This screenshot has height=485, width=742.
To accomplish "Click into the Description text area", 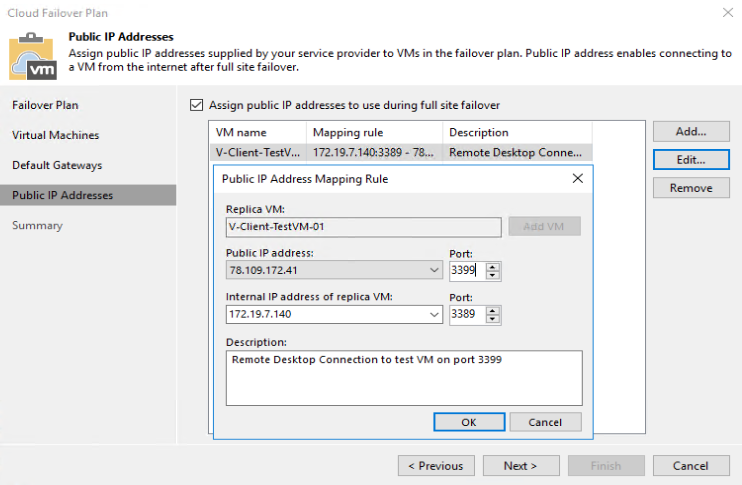I will 404,378.
